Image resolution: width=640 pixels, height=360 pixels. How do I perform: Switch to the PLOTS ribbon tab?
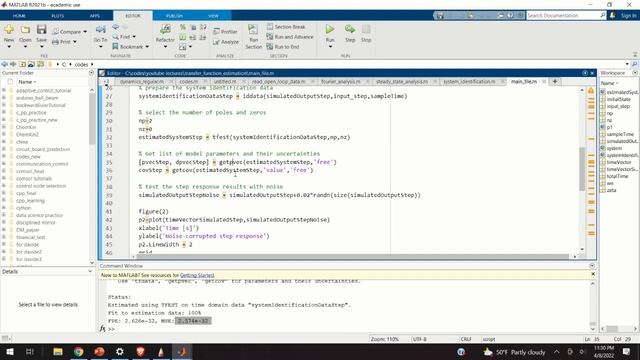58,16
